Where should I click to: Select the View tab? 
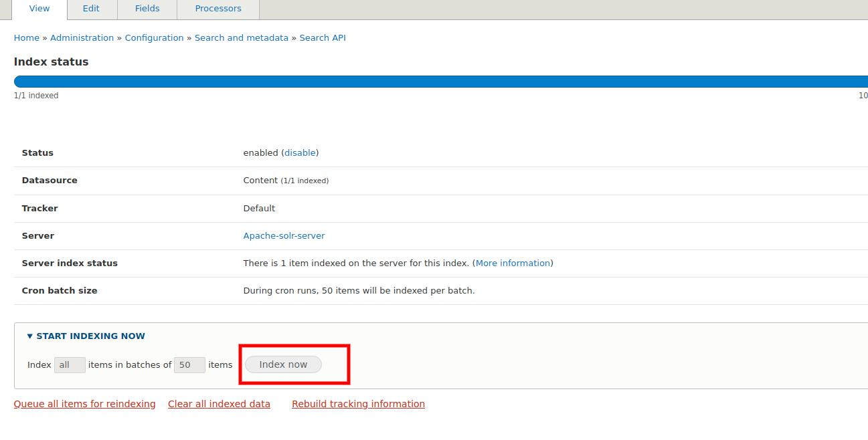point(39,9)
